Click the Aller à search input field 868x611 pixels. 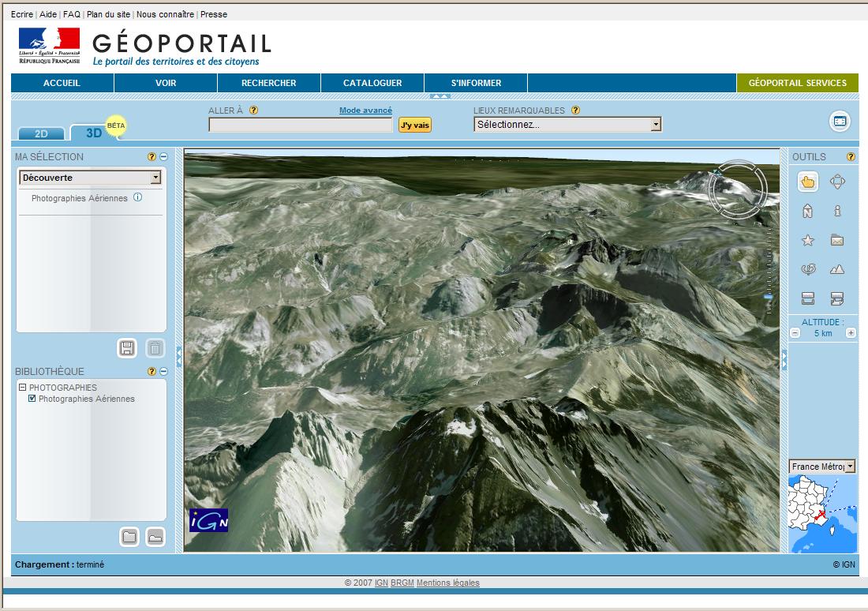[301, 126]
